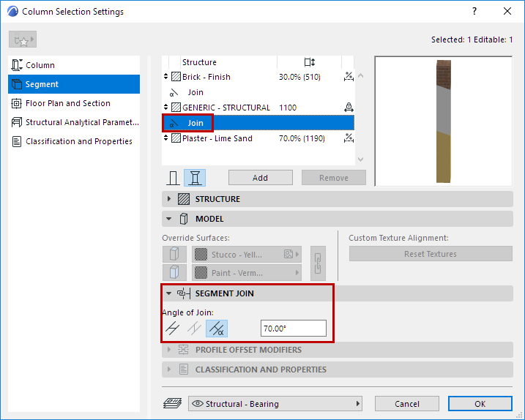
Task: Click the proportional height icon on Brick - Finish row
Action: coord(349,77)
